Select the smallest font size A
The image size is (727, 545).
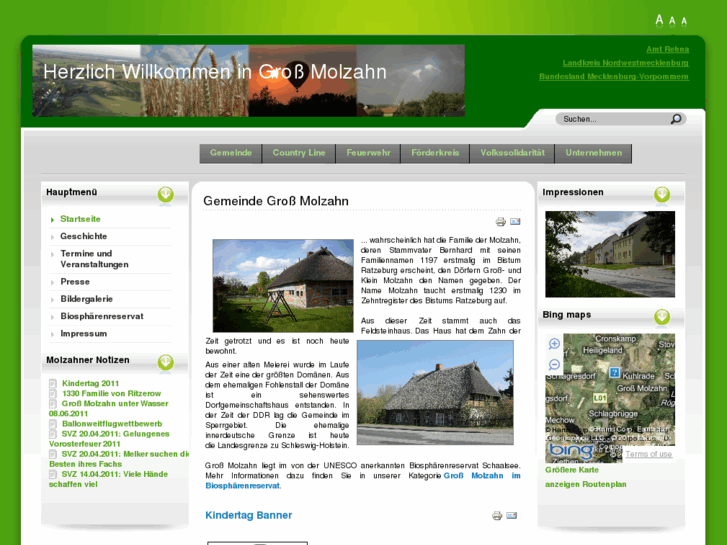tap(684, 22)
